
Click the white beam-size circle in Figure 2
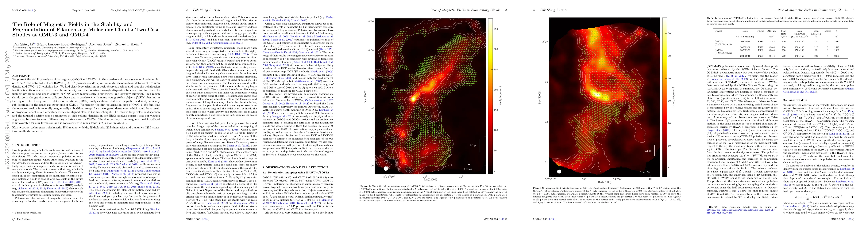[x=559, y=171]
